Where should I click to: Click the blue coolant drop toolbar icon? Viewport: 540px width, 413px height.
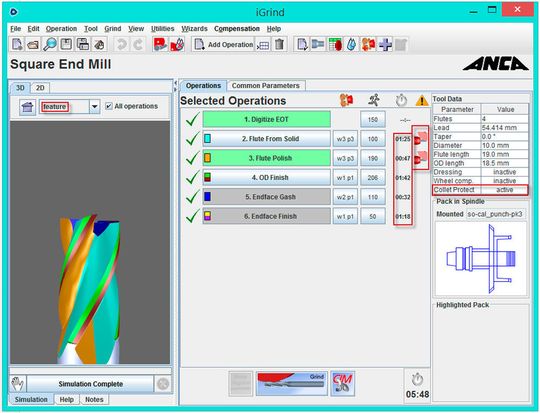(352, 45)
